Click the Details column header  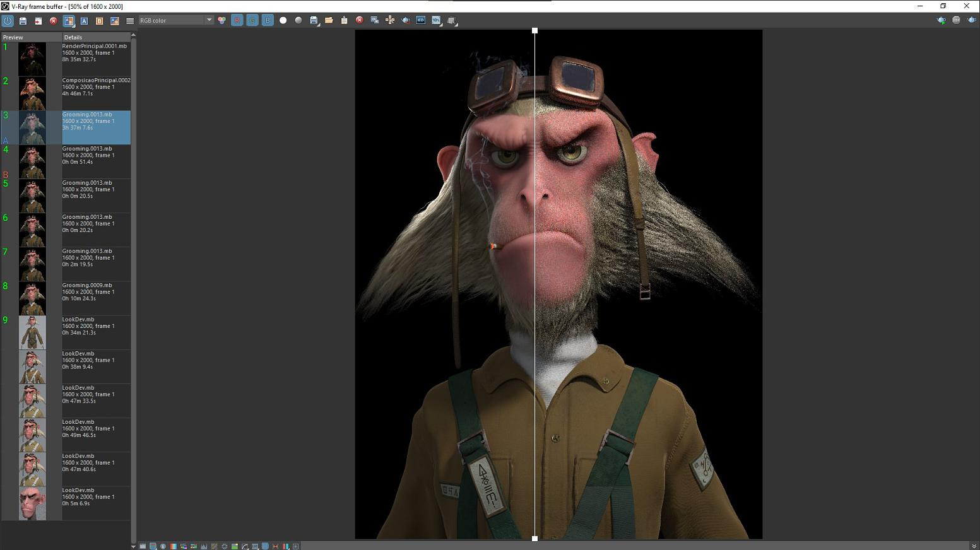point(96,37)
